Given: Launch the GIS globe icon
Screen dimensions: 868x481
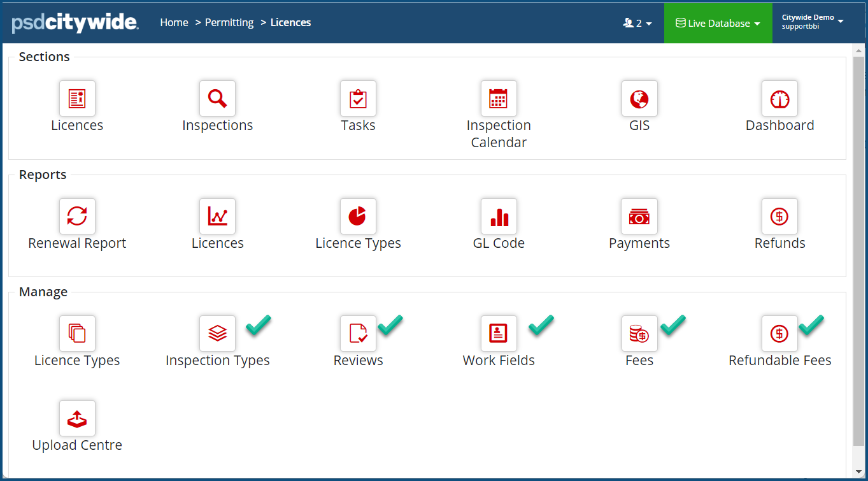Looking at the screenshot, I should pos(639,99).
